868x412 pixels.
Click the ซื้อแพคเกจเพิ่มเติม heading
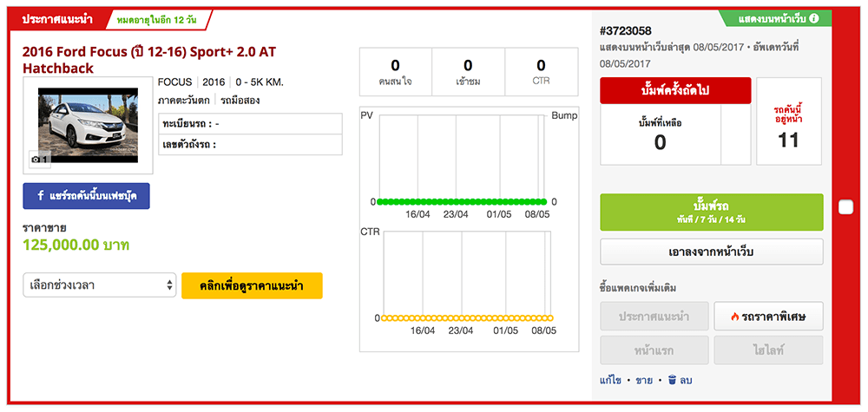click(x=638, y=288)
